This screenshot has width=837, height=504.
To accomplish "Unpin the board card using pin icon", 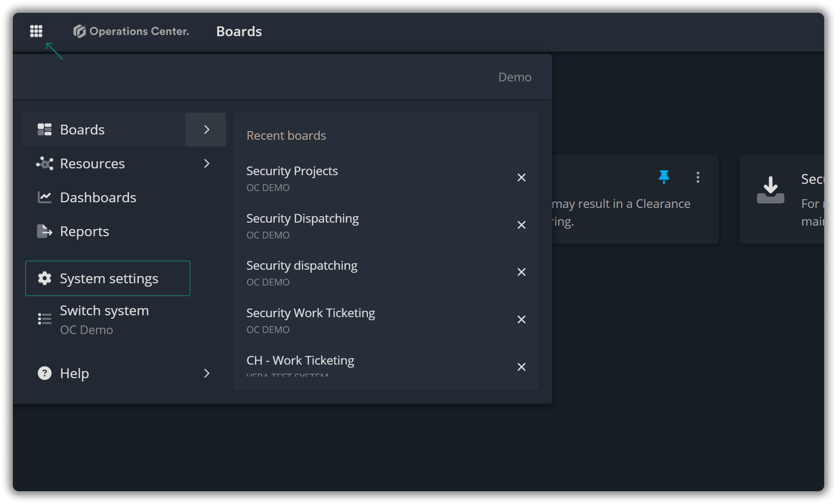I will click(664, 177).
